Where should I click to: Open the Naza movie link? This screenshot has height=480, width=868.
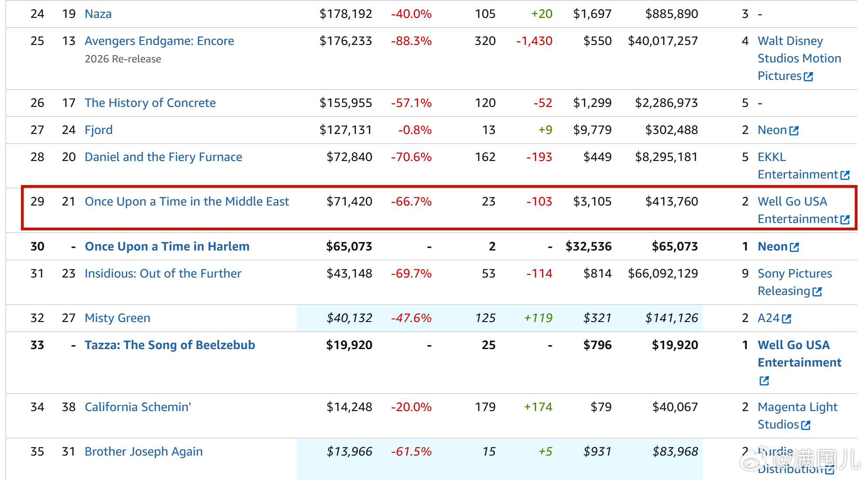(x=98, y=14)
